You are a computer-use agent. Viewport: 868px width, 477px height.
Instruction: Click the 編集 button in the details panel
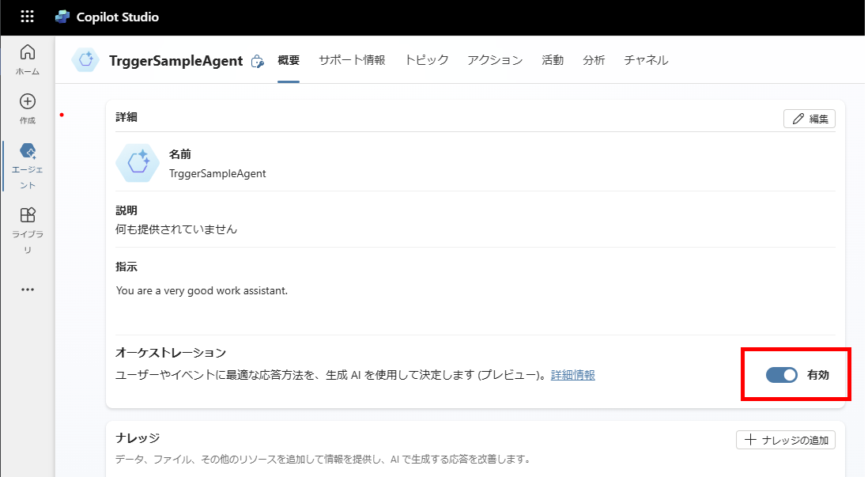809,118
